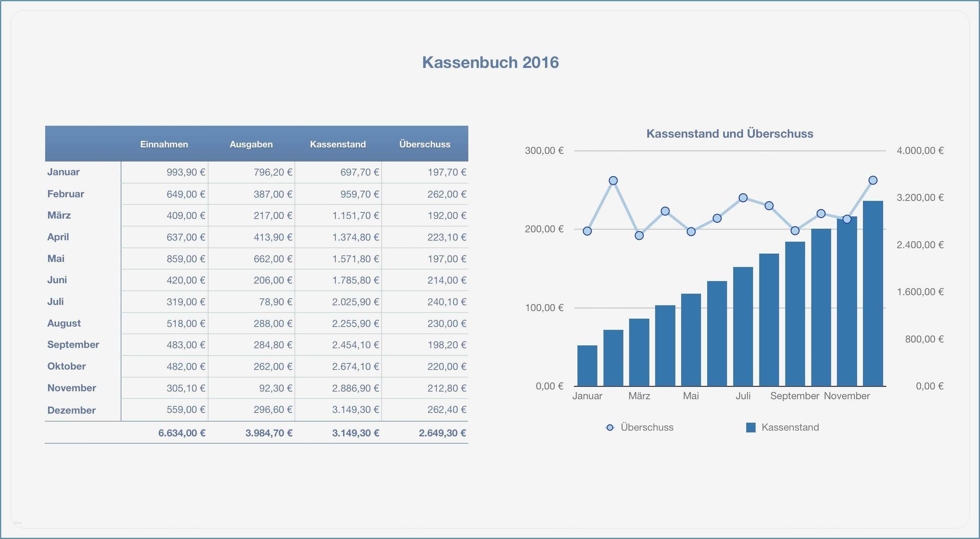Image resolution: width=980 pixels, height=539 pixels.
Task: Click the Kassenstand legend square swatch
Action: 751,427
